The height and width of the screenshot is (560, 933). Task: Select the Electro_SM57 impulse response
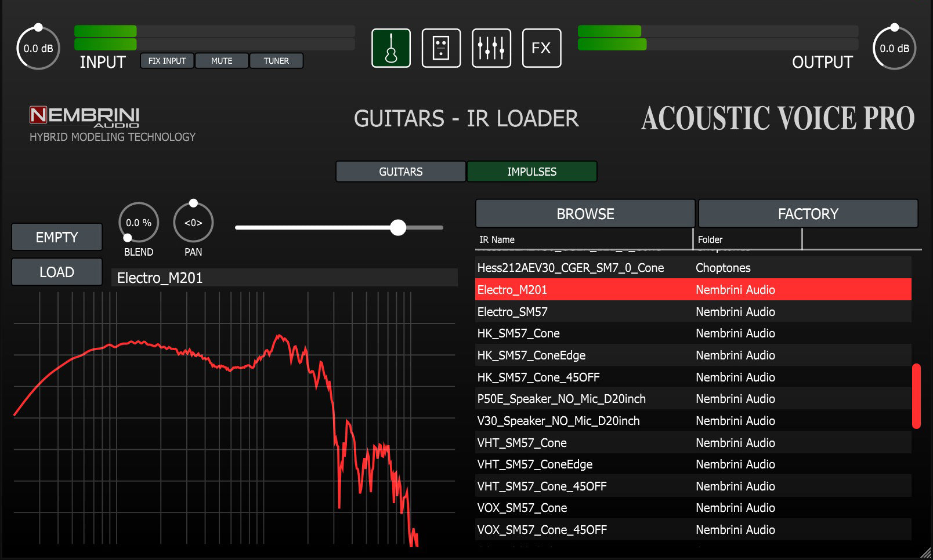pyautogui.click(x=512, y=312)
